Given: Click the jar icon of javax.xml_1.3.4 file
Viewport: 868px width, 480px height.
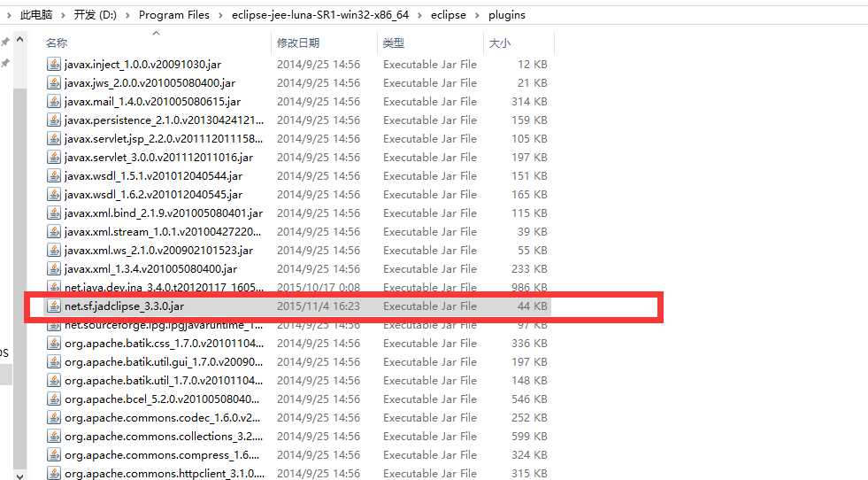Looking at the screenshot, I should [54, 269].
